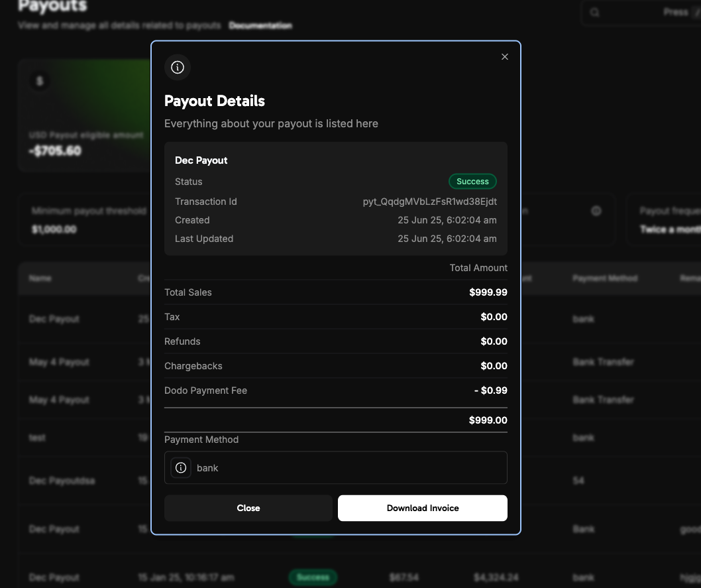Select the May 4 Payout table row
This screenshot has height=588, width=701.
pyautogui.click(x=58, y=362)
